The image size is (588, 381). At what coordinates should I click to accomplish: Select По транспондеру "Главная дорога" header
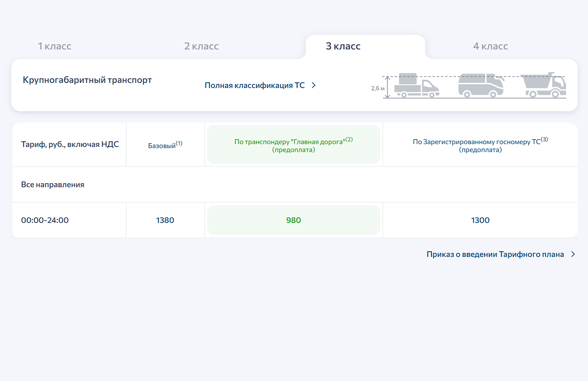click(294, 145)
